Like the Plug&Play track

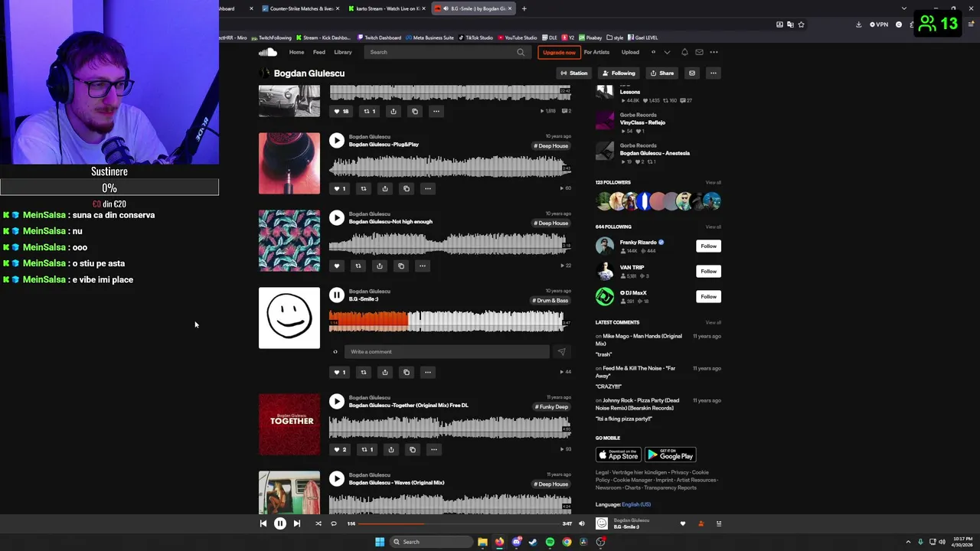[x=340, y=188]
